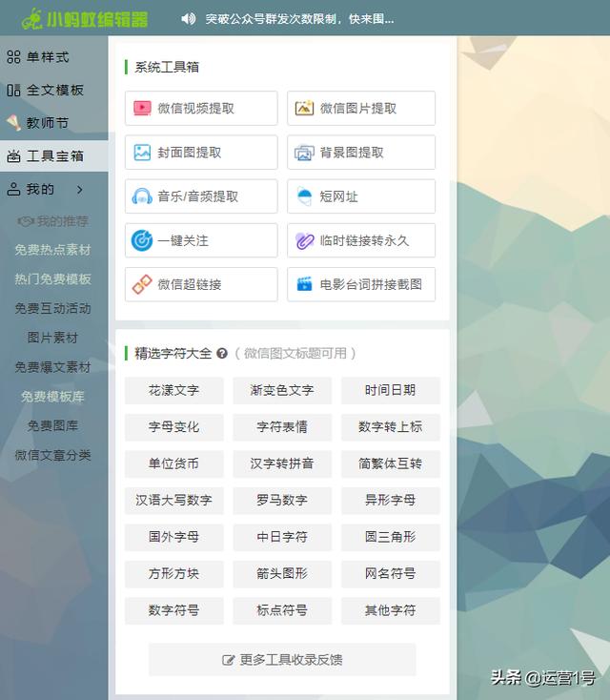
Task: Open 简繁体互转 converter
Action: coord(391,463)
